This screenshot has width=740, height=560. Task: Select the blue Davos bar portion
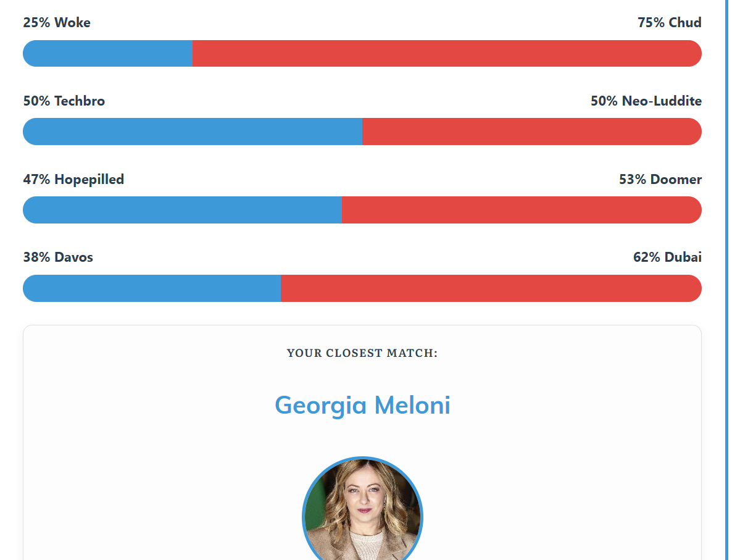tap(152, 288)
